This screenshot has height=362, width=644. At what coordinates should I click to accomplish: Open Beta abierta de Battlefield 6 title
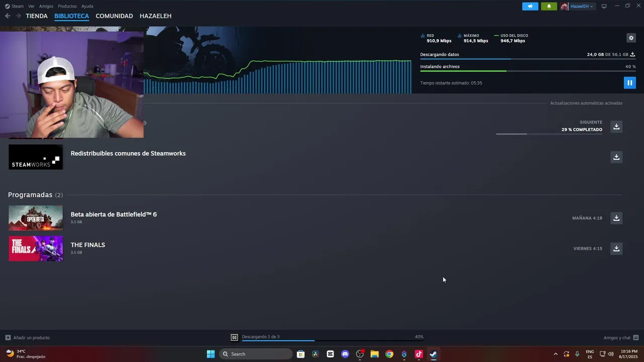pos(114,214)
